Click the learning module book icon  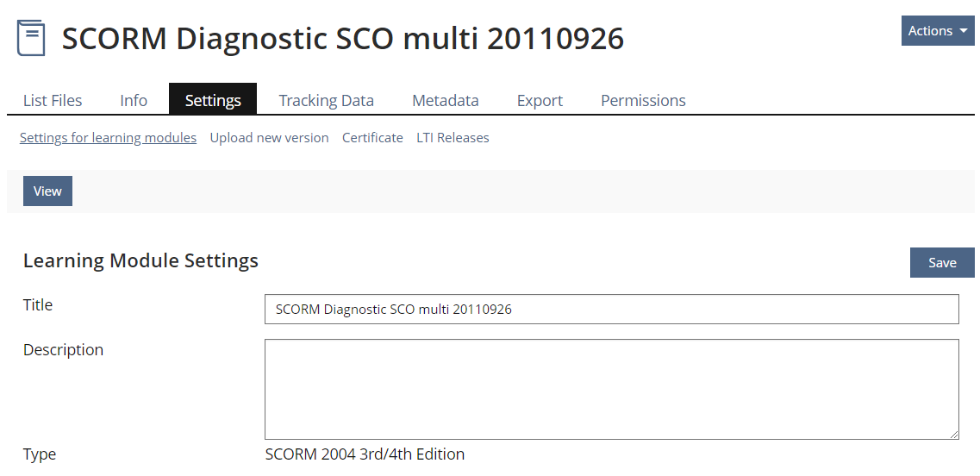[32, 38]
